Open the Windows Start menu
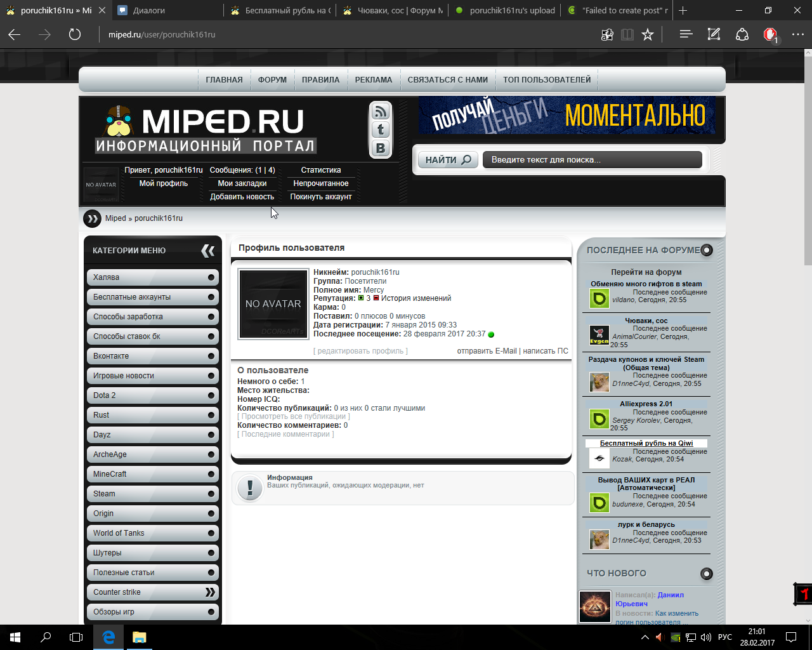The width and height of the screenshot is (812, 650). [x=15, y=637]
